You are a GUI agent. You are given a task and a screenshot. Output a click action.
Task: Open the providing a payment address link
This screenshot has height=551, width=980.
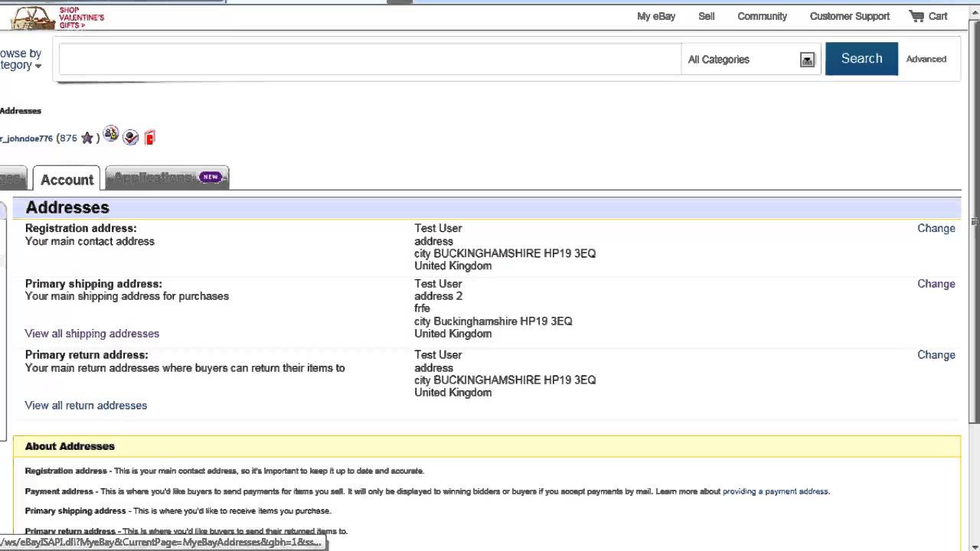776,491
